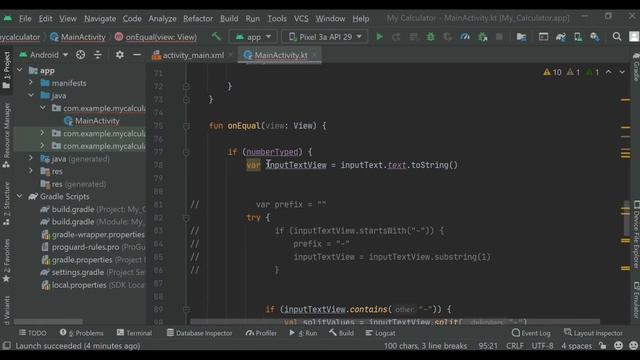
Task: Open Project Structure folder icon
Action: click(x=521, y=37)
